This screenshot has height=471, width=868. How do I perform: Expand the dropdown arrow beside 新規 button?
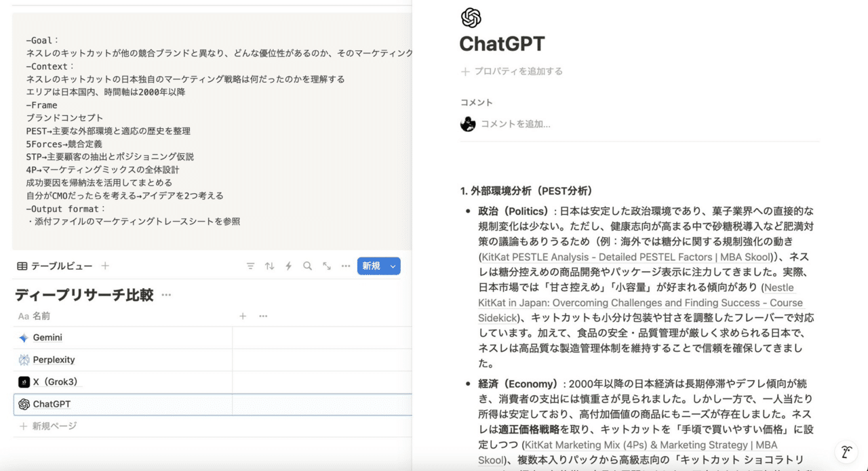click(x=393, y=266)
